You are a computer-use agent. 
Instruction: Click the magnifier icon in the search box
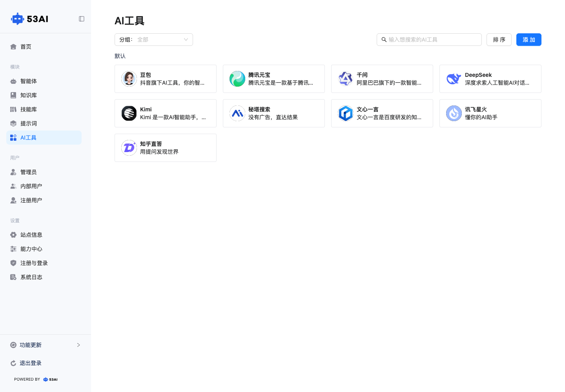pos(384,40)
